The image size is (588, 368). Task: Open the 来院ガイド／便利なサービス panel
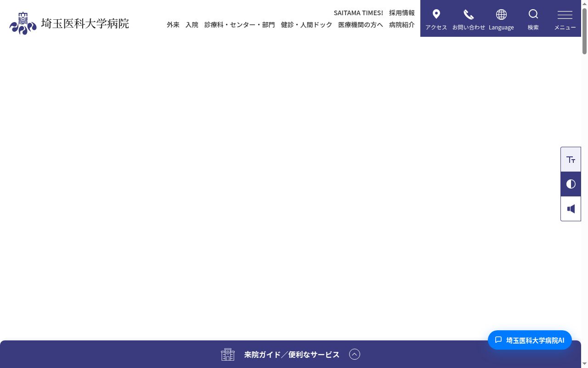click(x=290, y=354)
